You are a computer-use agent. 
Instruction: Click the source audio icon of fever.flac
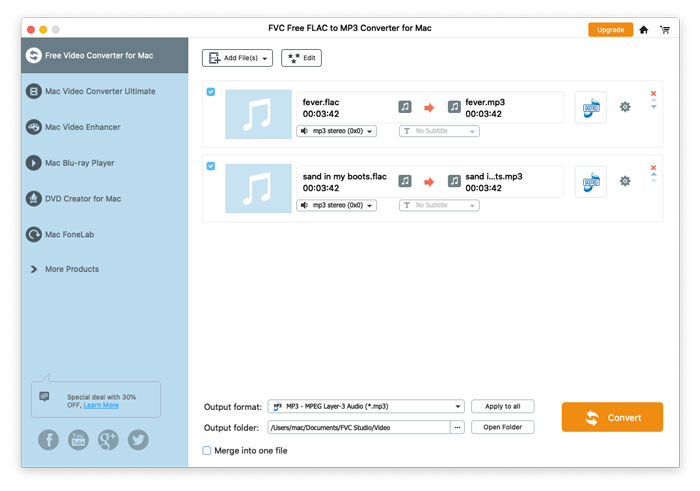(405, 107)
